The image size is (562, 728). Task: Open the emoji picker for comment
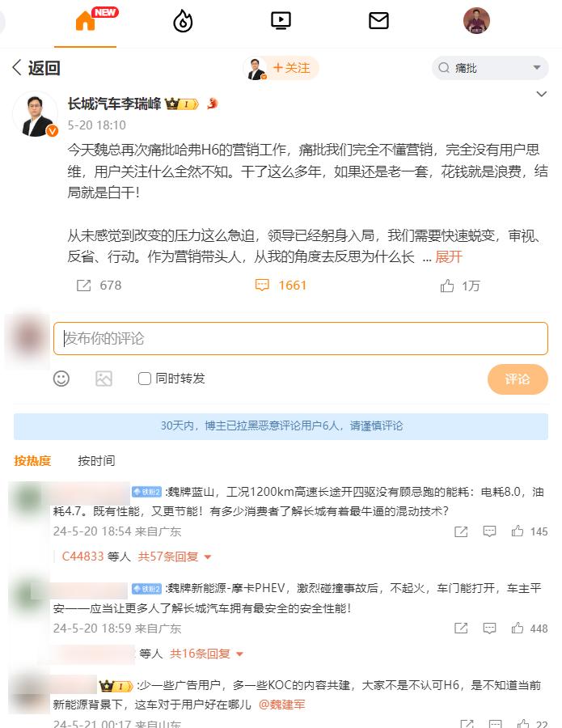pyautogui.click(x=61, y=379)
